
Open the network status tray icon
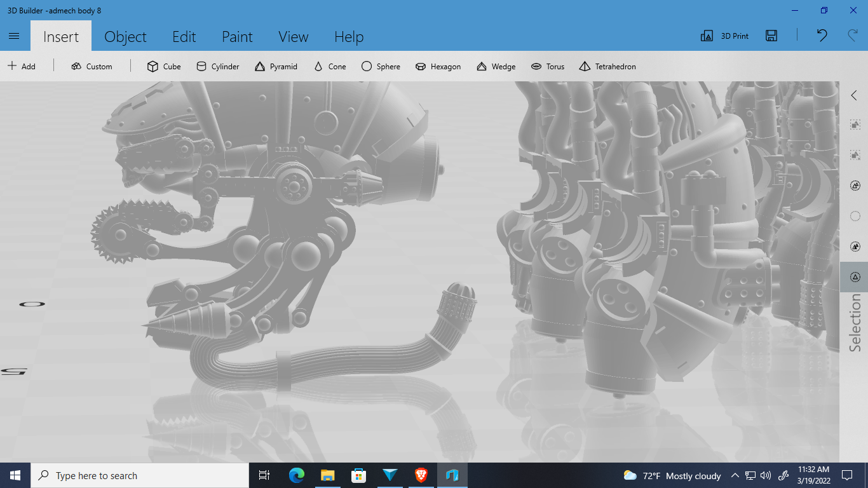point(750,475)
